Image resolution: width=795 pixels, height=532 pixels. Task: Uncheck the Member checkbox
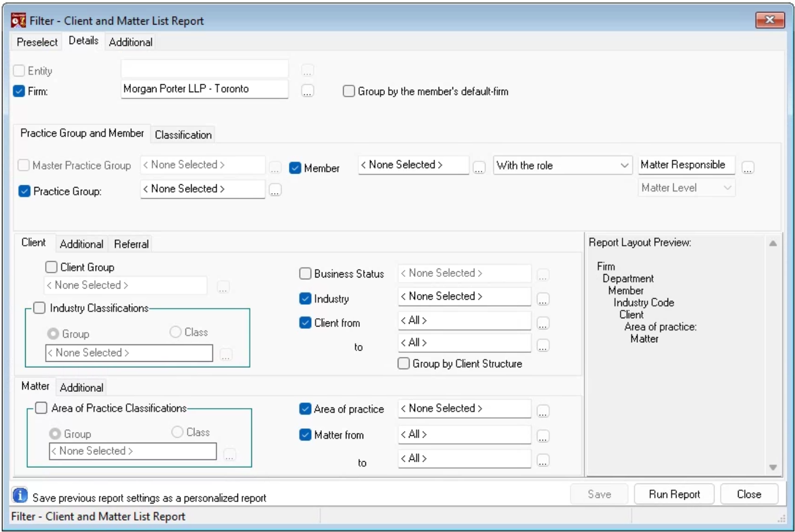295,168
